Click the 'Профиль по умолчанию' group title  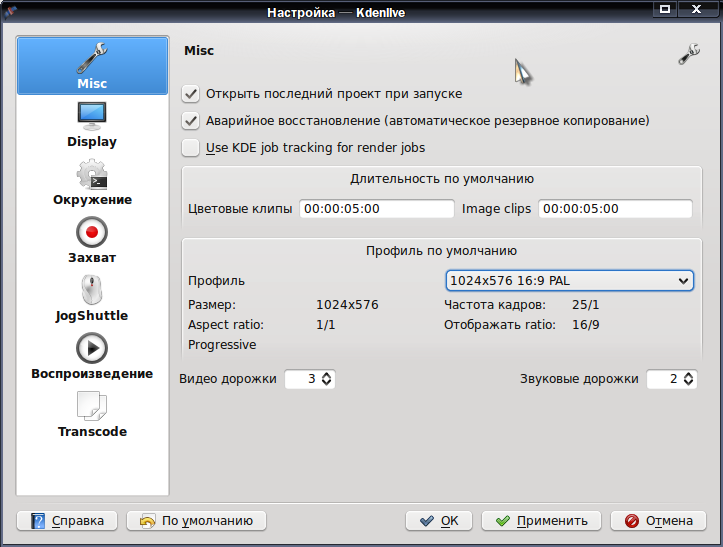point(441,251)
